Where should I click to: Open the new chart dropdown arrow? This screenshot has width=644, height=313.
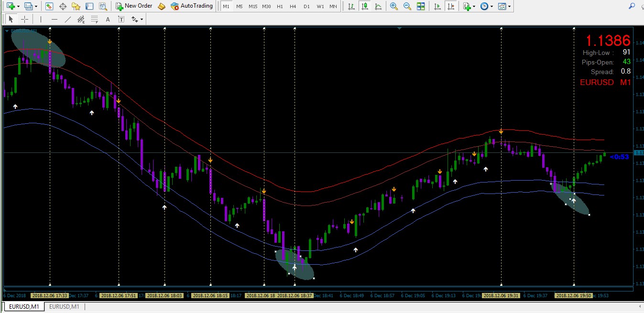pyautogui.click(x=18, y=7)
